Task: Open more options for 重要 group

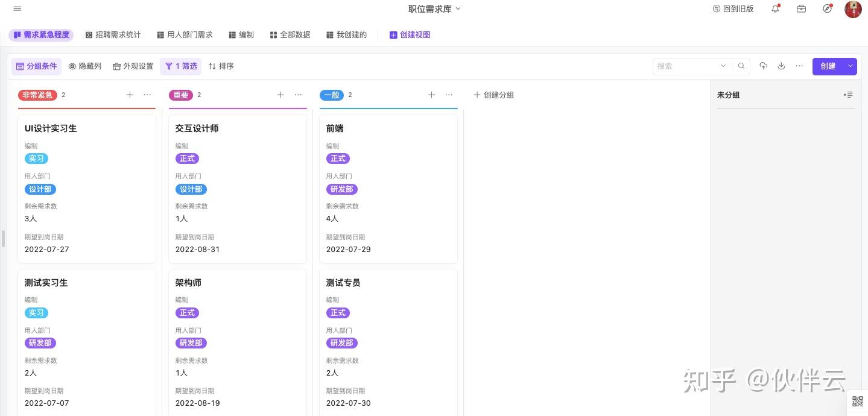Action: tap(298, 95)
